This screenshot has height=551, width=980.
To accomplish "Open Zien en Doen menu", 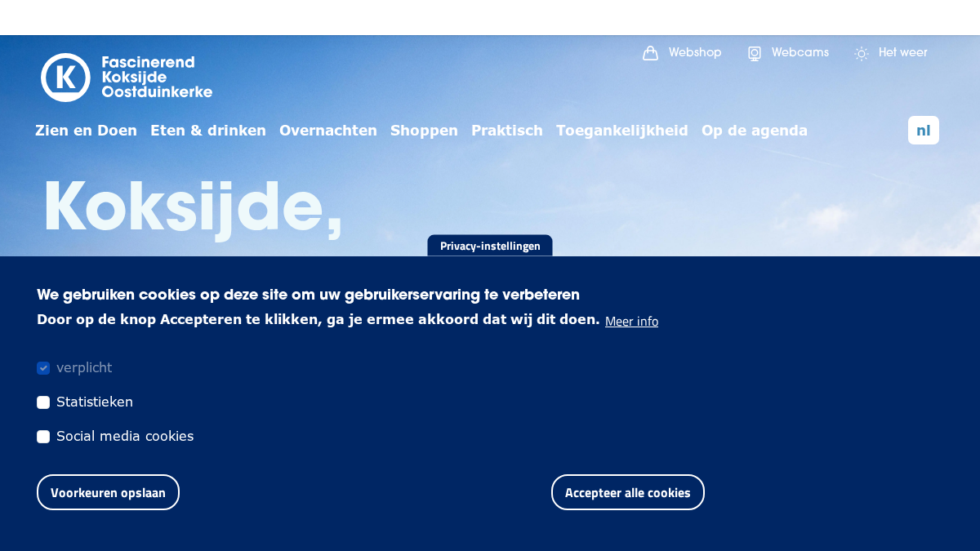I will tap(86, 130).
